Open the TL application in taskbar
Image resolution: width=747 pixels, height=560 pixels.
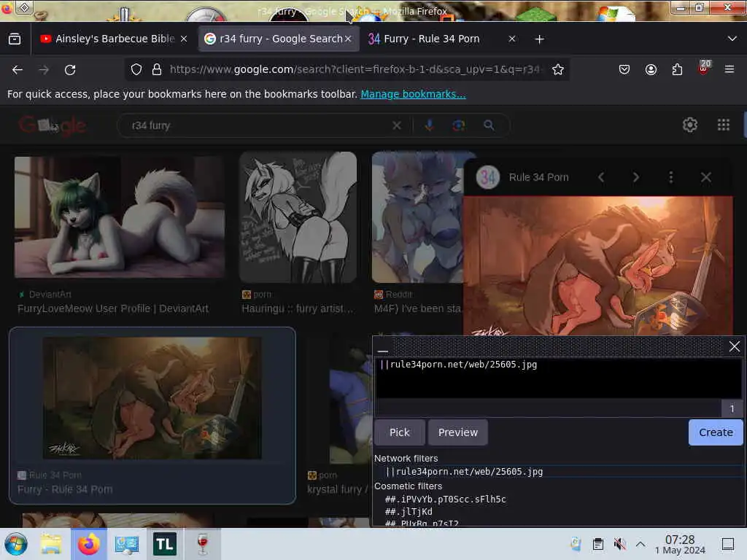[164, 544]
